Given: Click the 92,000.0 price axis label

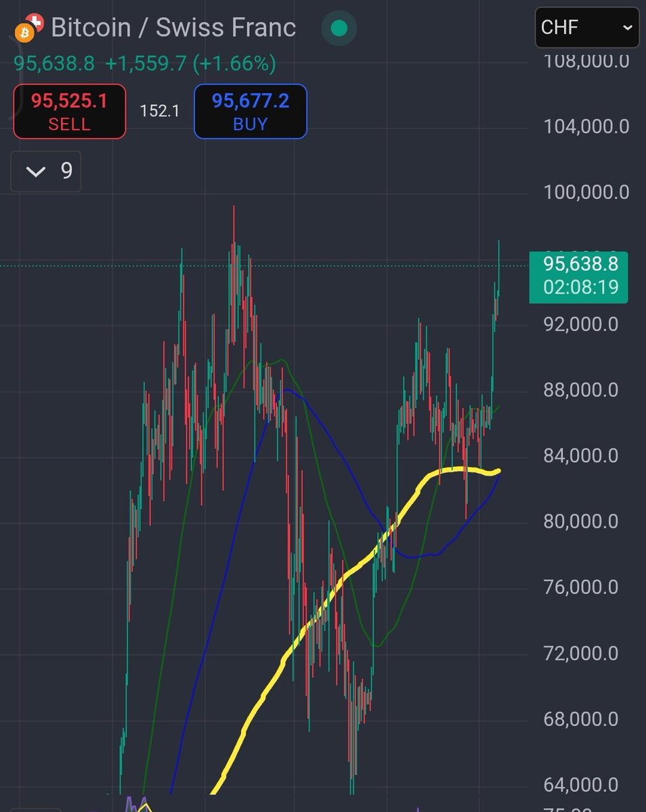Looking at the screenshot, I should pos(581,324).
